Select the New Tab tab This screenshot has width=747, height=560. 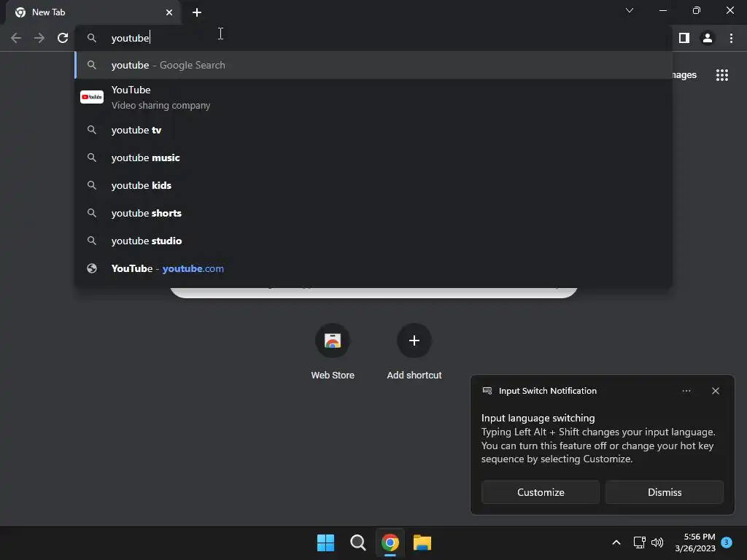(93, 12)
